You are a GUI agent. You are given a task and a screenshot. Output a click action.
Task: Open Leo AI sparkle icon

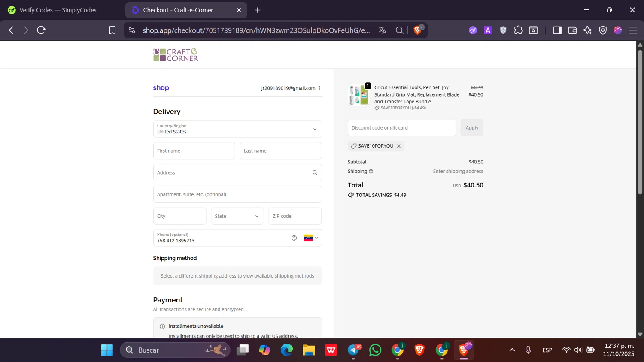coord(588,30)
